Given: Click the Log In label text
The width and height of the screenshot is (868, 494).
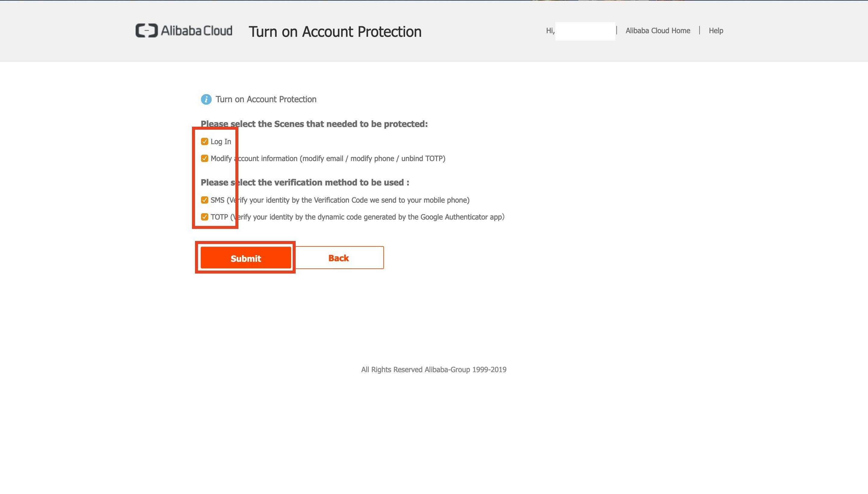Looking at the screenshot, I should tap(221, 141).
